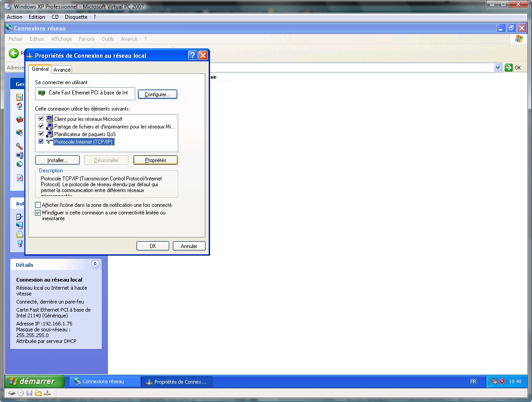Click the Partage de fichiers et d'imprimantes icon
This screenshot has width=532, height=402.
coord(50,127)
